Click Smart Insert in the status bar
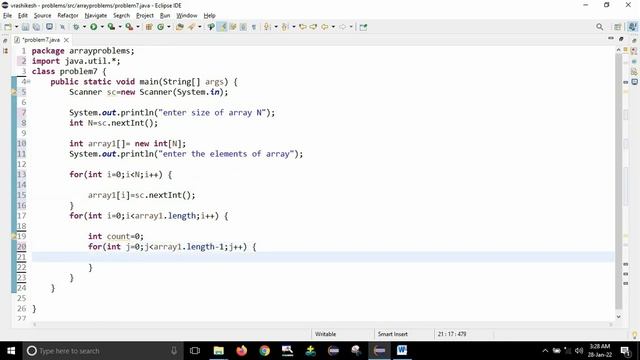 [393, 334]
